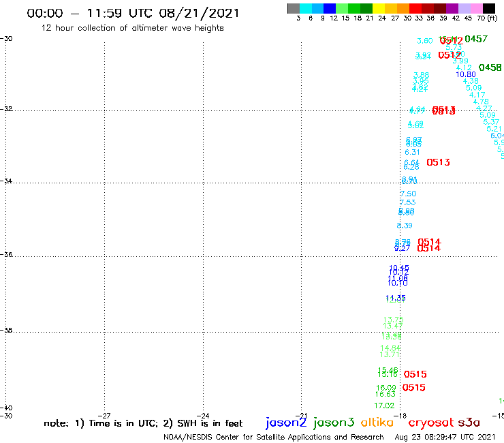Select the cryosat legend label
This screenshot has width=504, height=443.
click(x=431, y=423)
